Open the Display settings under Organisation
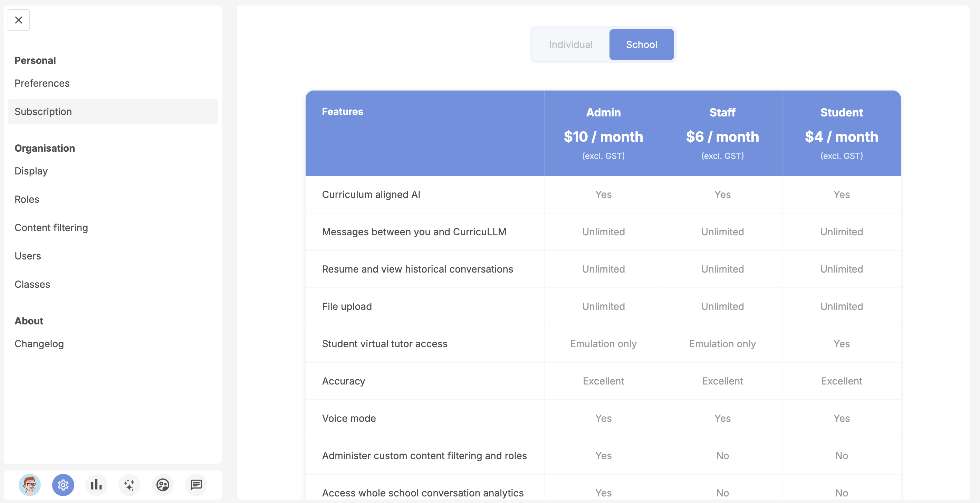The image size is (980, 503). pyautogui.click(x=31, y=171)
